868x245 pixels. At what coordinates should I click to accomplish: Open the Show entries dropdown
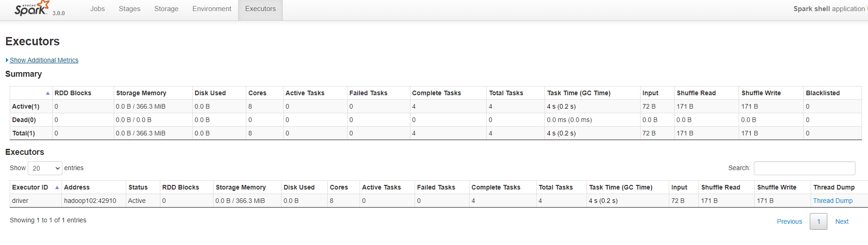(45, 168)
